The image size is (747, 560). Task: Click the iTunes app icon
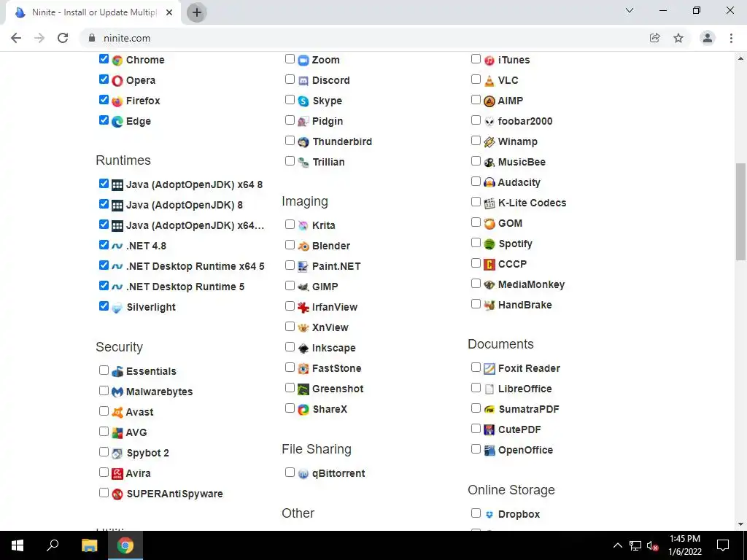click(x=489, y=60)
